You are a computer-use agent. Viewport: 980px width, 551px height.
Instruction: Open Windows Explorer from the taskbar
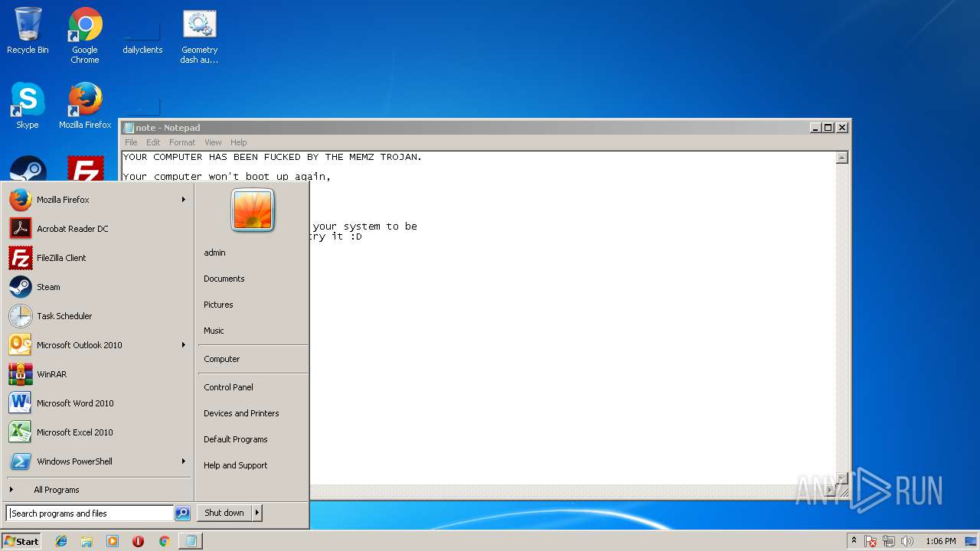(x=87, y=541)
